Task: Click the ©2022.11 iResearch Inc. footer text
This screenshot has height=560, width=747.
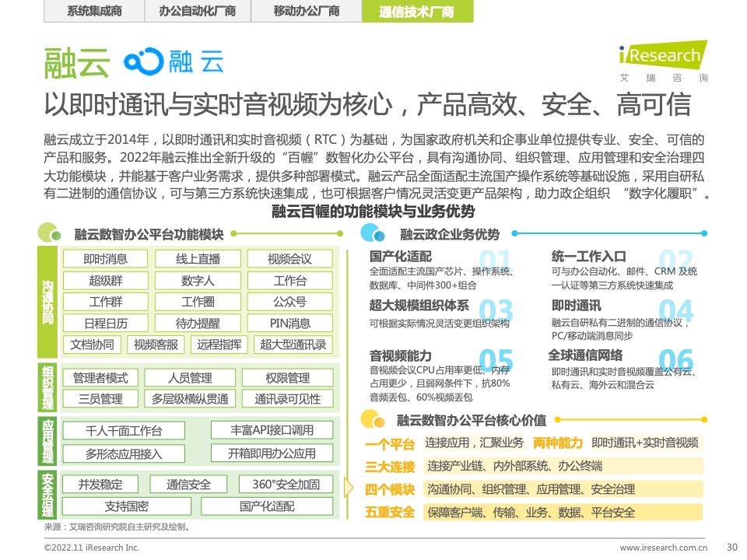Action: click(92, 547)
